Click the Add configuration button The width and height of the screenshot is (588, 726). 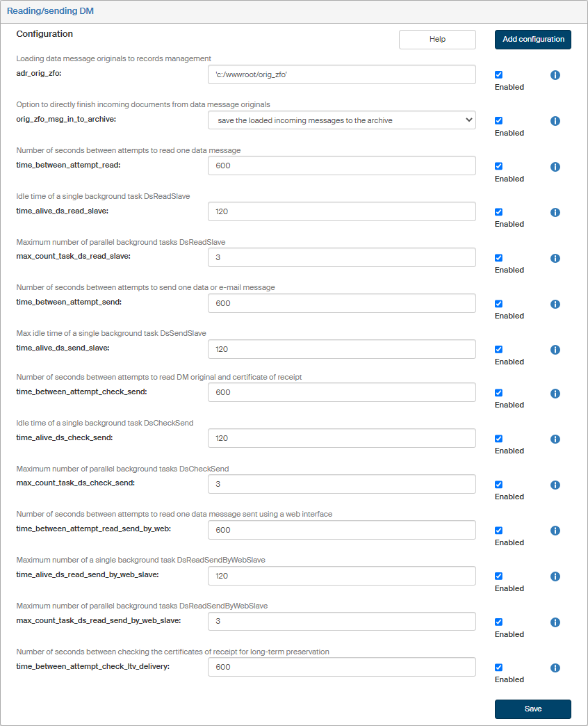[x=533, y=40]
